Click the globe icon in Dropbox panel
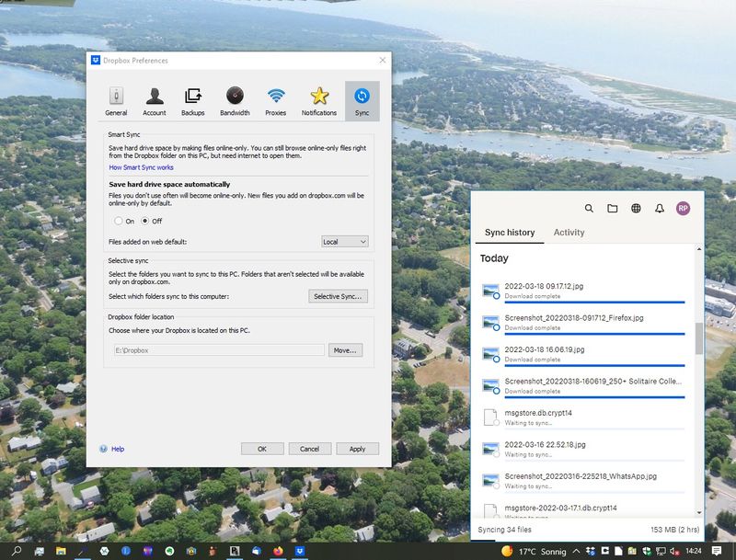The width and height of the screenshot is (736, 560). click(636, 209)
